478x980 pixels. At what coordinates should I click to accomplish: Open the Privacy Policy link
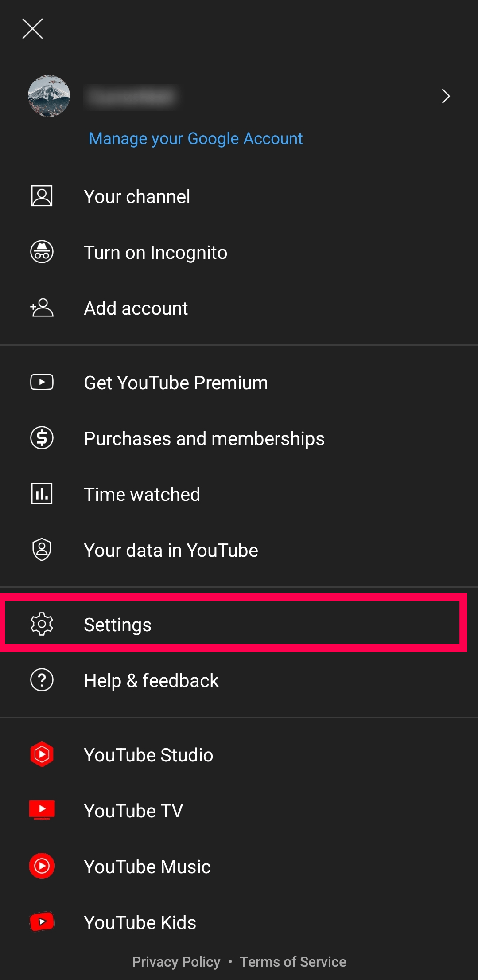176,962
